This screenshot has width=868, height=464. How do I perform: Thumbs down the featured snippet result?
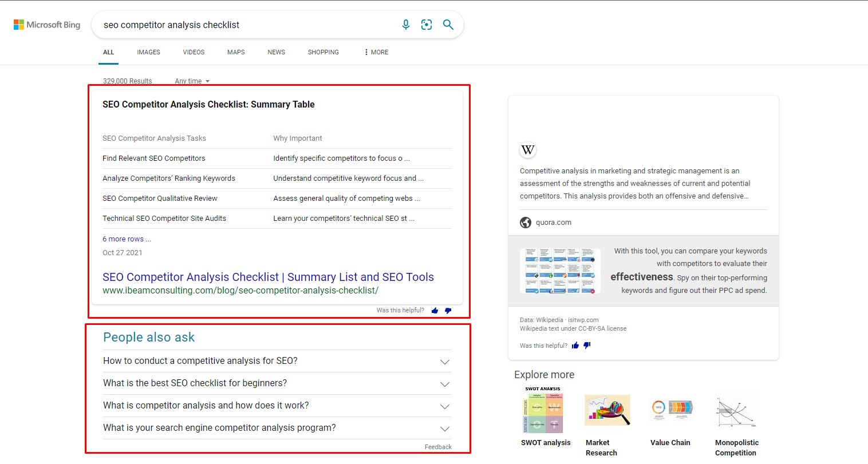point(448,311)
